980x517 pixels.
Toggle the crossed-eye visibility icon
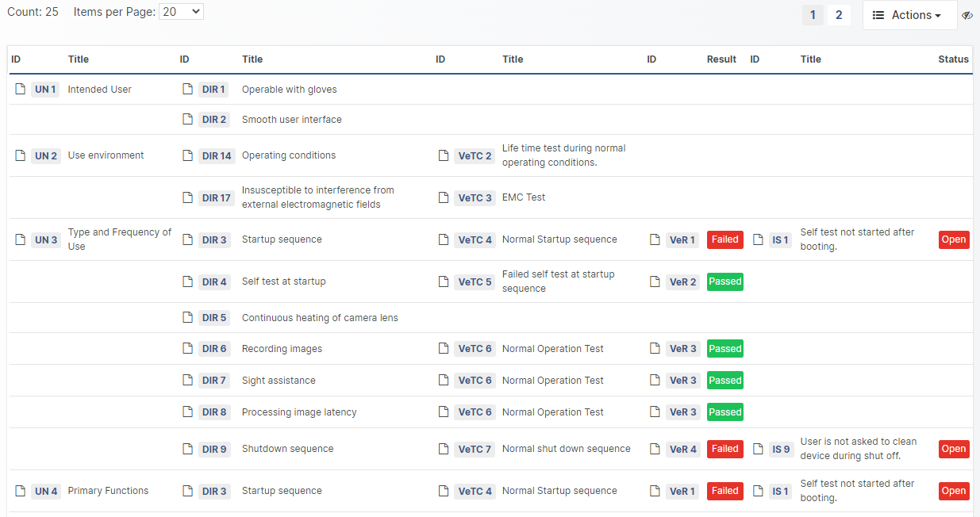967,15
